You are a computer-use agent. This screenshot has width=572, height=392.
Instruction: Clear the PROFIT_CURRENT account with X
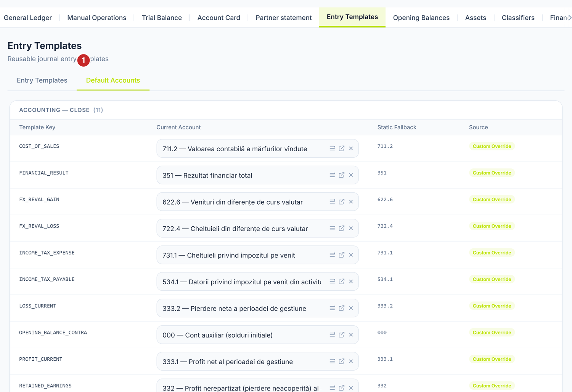click(351, 362)
